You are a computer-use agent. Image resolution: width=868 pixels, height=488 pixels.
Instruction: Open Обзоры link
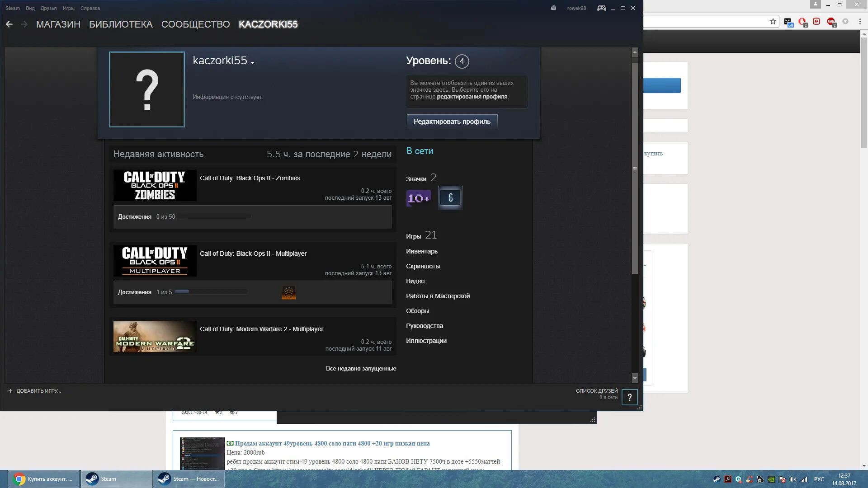click(417, 311)
